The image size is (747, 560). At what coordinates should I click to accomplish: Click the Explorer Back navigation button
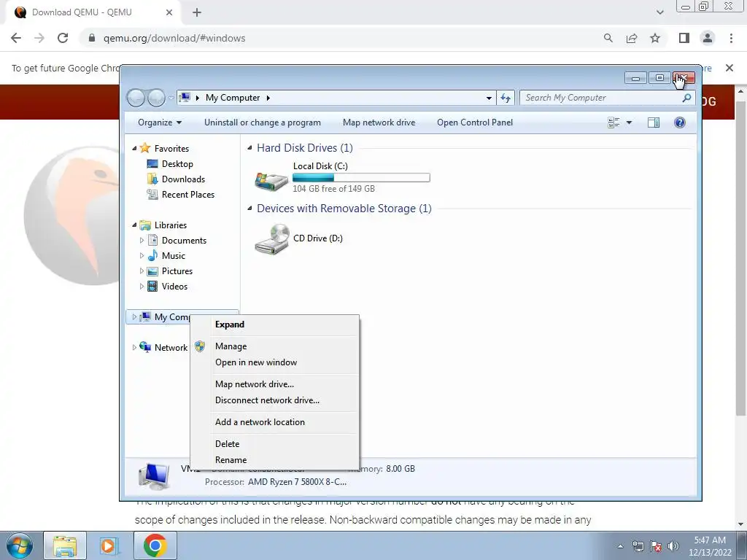point(136,98)
